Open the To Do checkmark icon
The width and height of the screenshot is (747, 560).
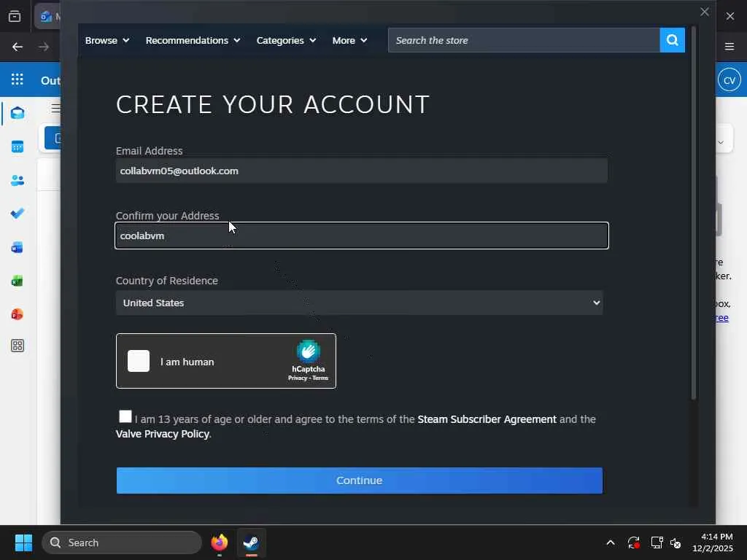click(x=18, y=214)
